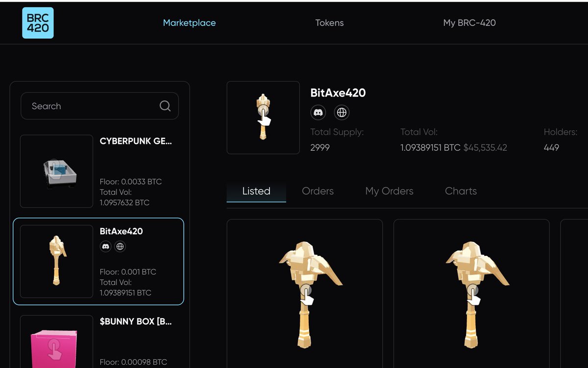Open the My Orders tab

coord(389,191)
